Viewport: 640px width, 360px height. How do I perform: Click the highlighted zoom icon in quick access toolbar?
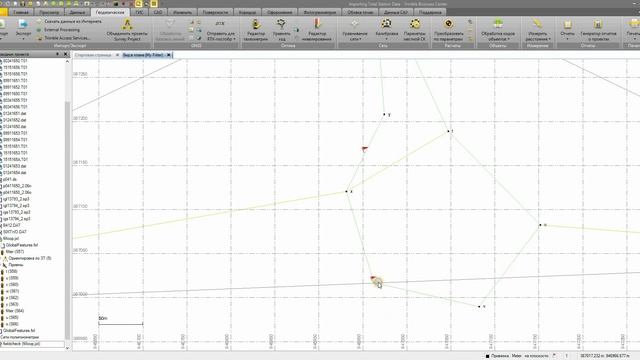click(138, 4)
